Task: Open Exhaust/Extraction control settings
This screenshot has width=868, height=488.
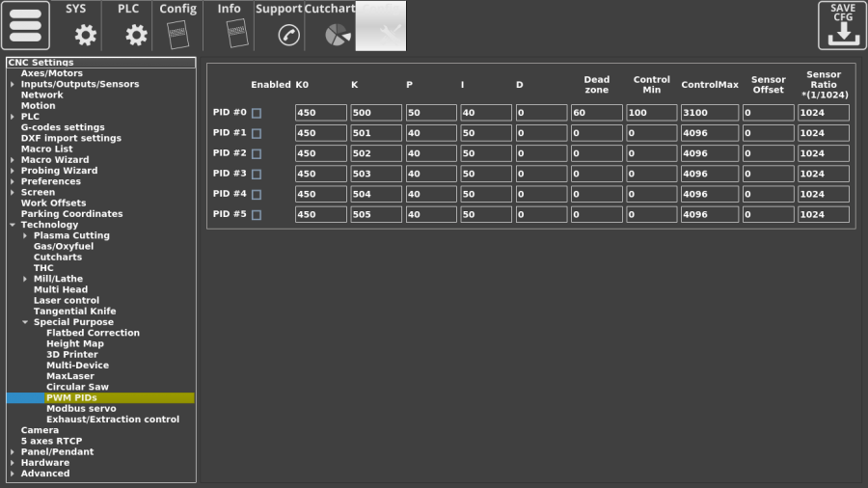Action: [113, 420]
